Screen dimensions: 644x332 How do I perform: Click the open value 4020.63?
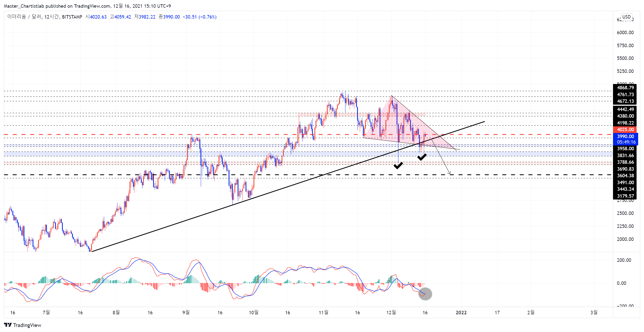pos(98,17)
